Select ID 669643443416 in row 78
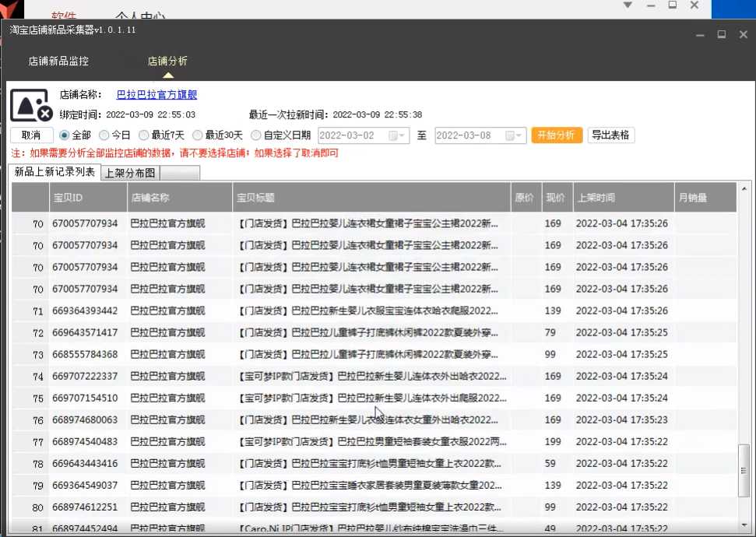Screen dimensions: 756x537 85,464
